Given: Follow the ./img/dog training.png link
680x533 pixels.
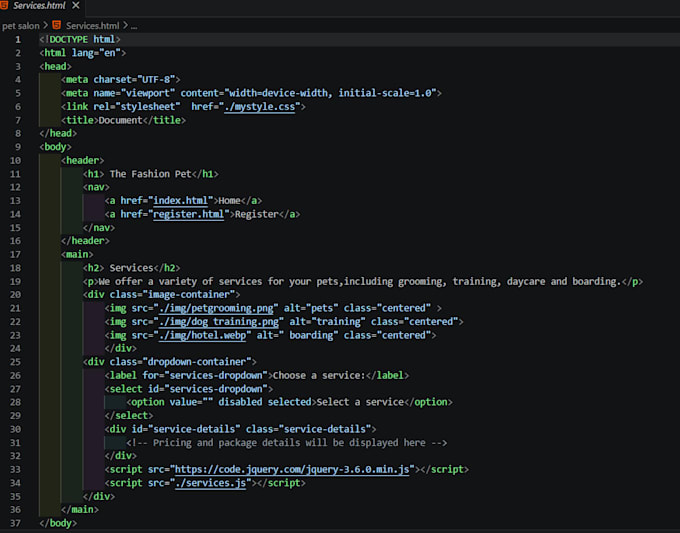Looking at the screenshot, I should coord(219,322).
